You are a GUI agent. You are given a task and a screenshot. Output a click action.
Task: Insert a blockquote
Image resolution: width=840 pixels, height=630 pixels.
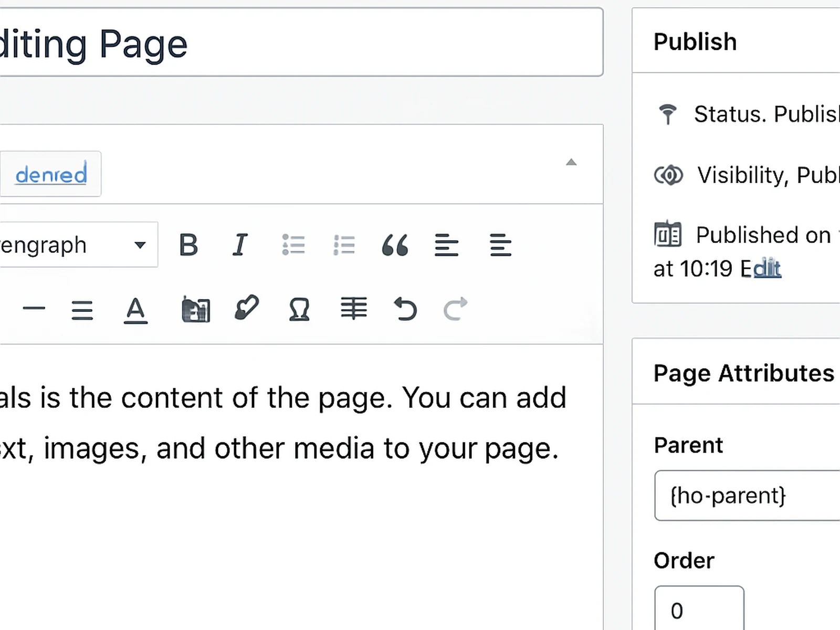click(395, 245)
